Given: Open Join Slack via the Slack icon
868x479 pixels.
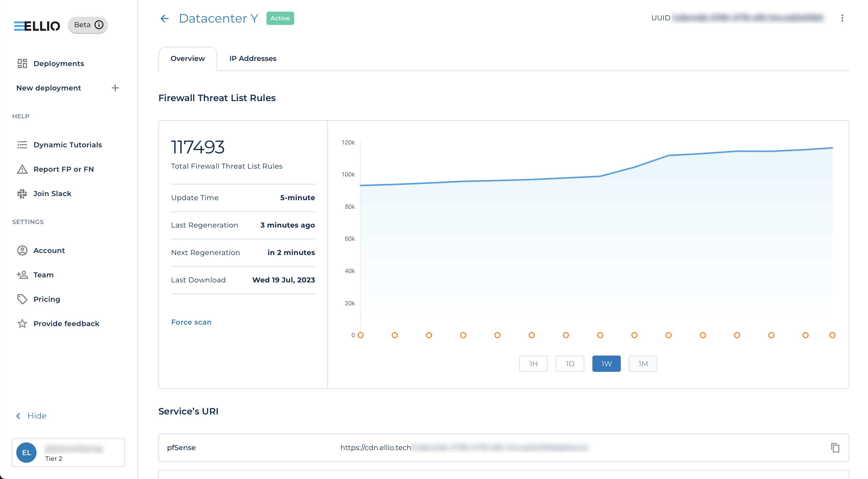Looking at the screenshot, I should 22,194.
